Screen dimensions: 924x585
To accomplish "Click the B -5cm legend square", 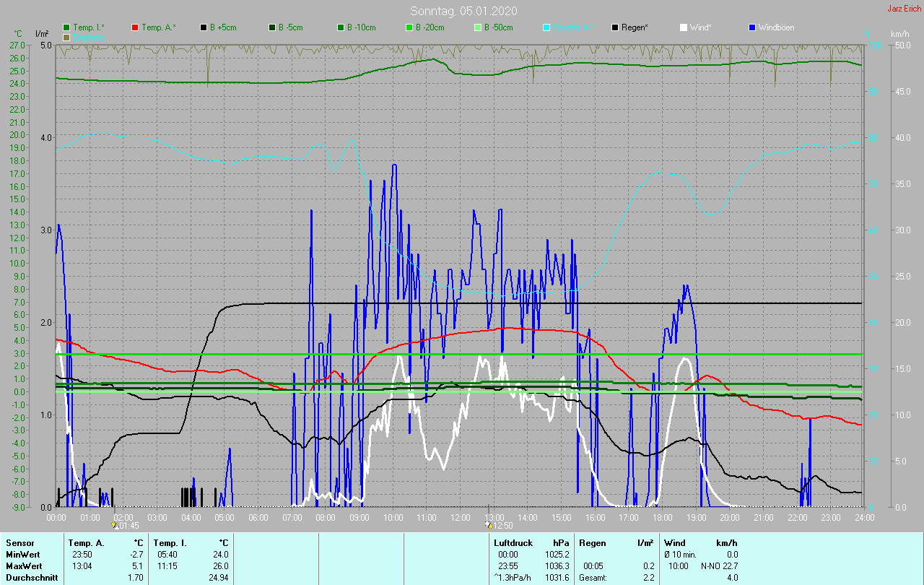I will point(272,27).
